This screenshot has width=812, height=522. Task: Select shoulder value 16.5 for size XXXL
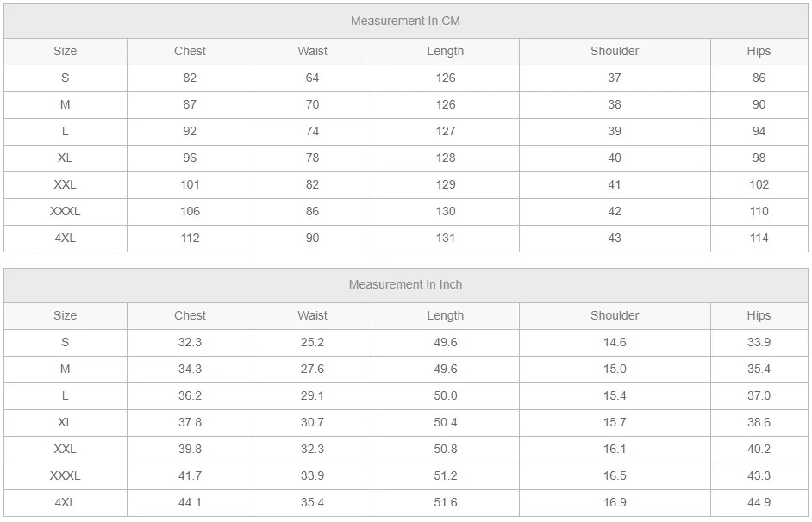(x=615, y=475)
